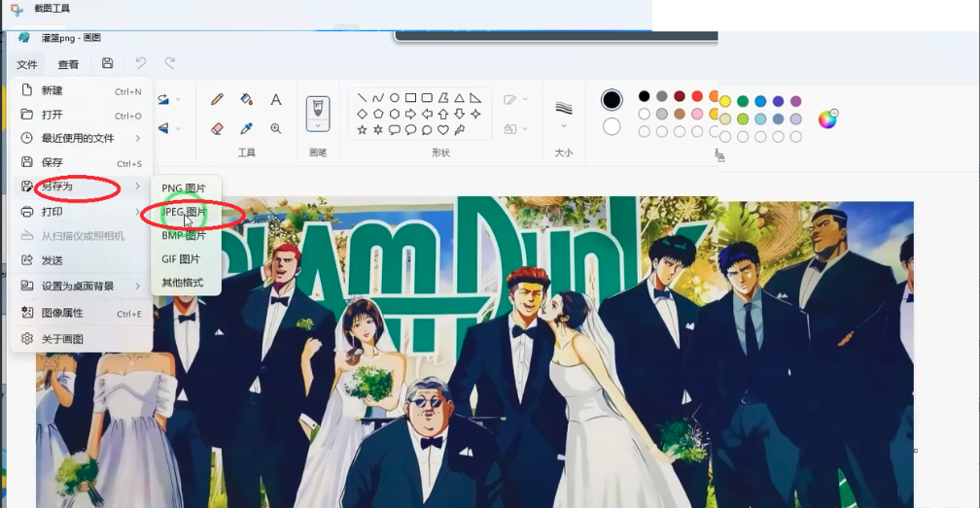Choose the Five-point star shape
Viewport: 980px width, 508px height.
click(x=362, y=130)
